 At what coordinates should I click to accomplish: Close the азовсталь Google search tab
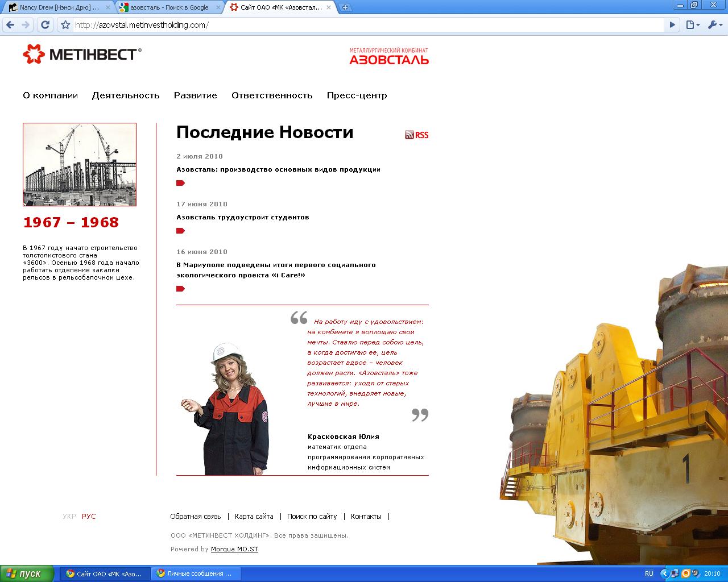[219, 7]
